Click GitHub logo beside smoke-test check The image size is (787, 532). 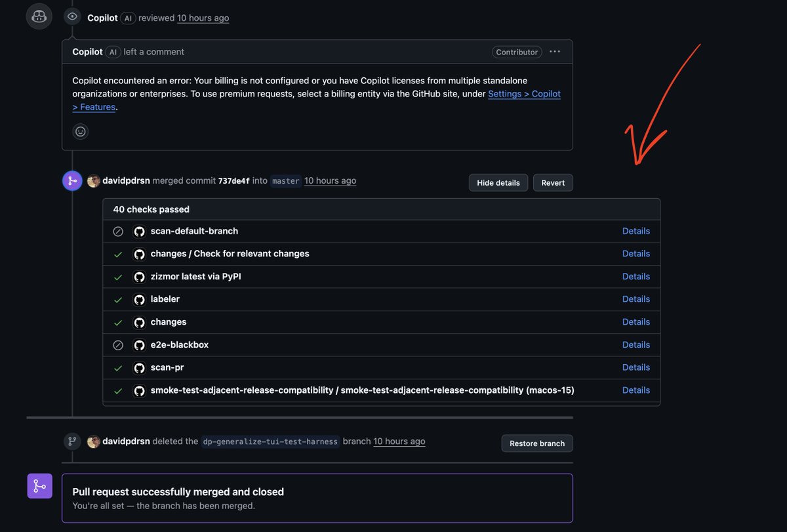[x=139, y=390]
